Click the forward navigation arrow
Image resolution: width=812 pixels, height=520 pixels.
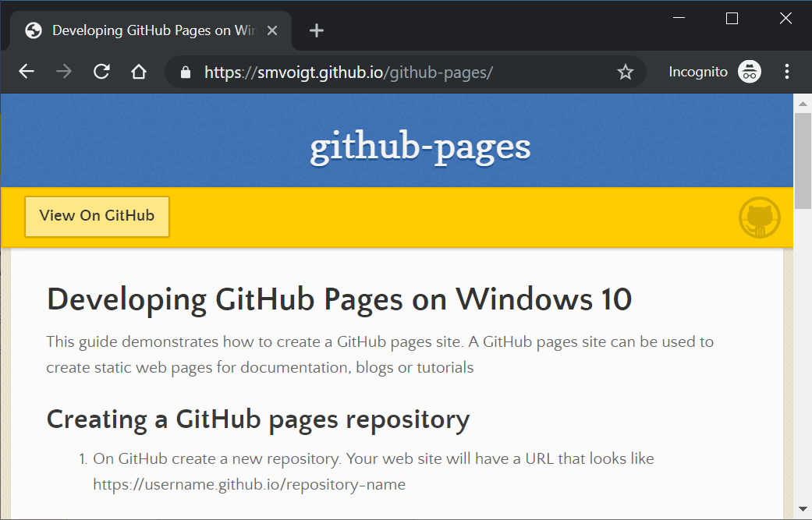[x=64, y=71]
